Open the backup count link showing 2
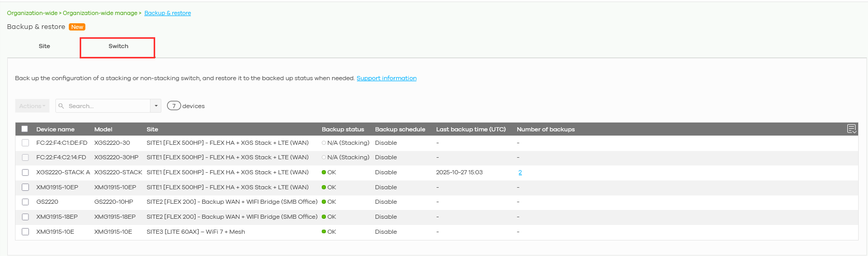Image resolution: width=868 pixels, height=256 pixels. click(x=520, y=172)
